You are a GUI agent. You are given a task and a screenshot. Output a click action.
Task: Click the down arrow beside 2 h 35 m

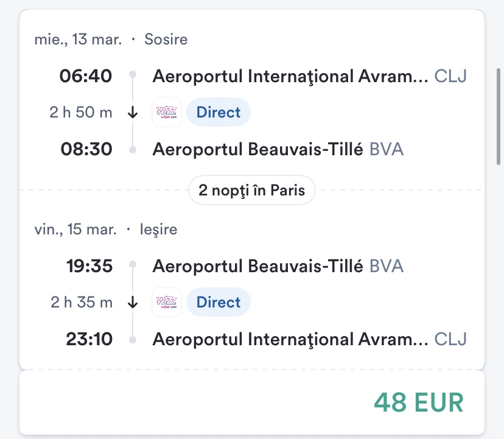click(x=133, y=303)
